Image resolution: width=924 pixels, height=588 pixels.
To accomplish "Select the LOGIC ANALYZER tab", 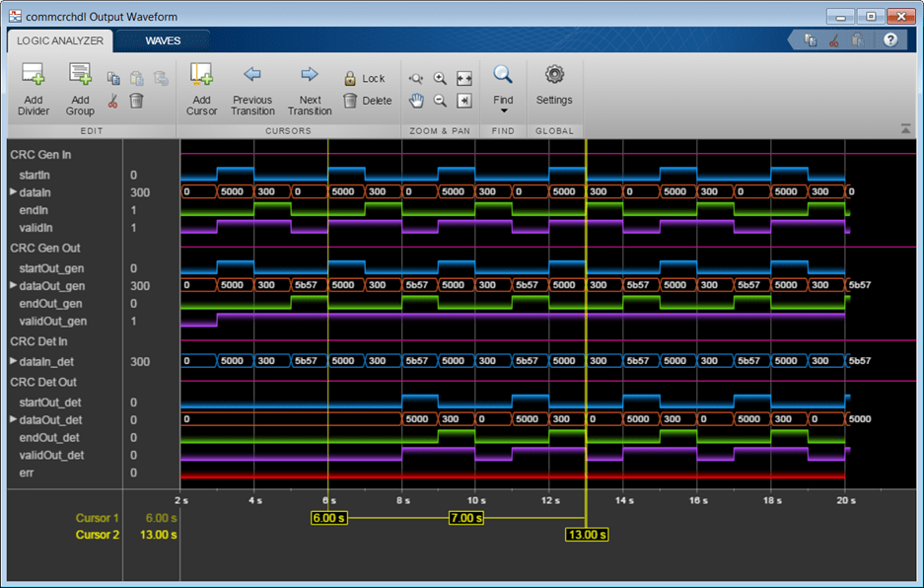I will pyautogui.click(x=60, y=40).
